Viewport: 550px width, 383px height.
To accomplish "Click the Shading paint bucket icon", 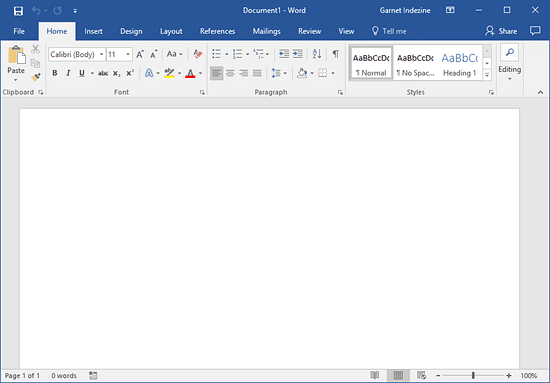I will [302, 73].
